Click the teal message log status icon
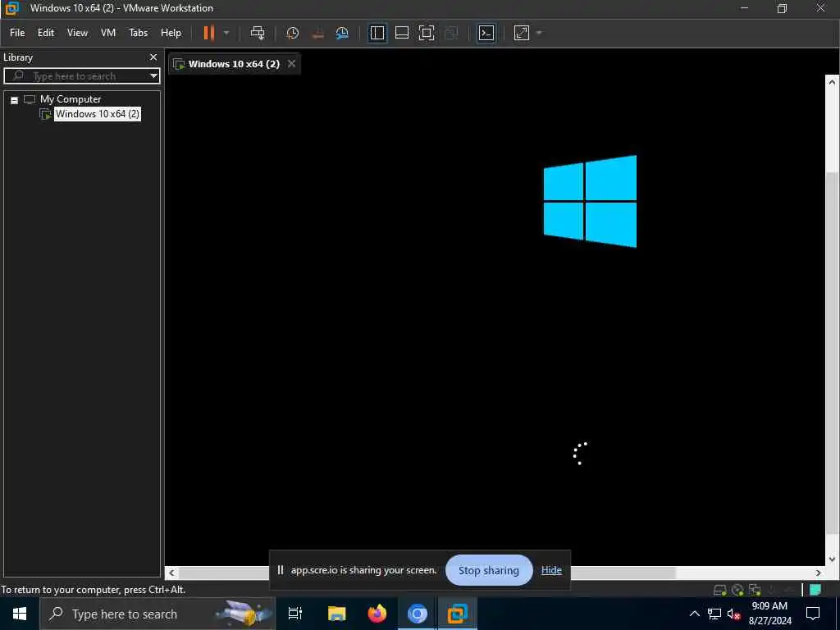Image resolution: width=840 pixels, height=630 pixels. click(815, 590)
